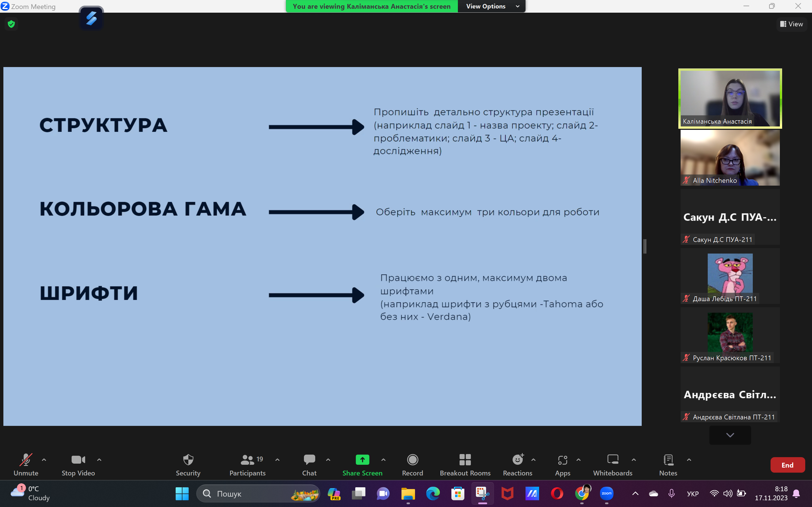Expand audio options arrow beside Unmute
This screenshot has height=507, width=812.
pyautogui.click(x=44, y=460)
